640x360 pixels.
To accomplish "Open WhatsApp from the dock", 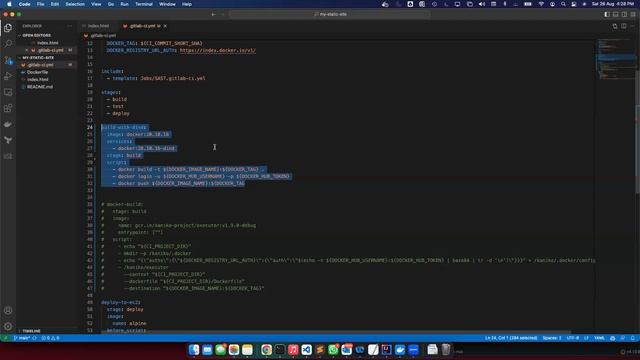I will coord(333,350).
